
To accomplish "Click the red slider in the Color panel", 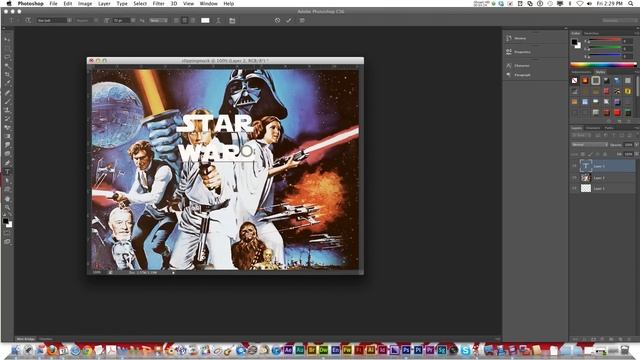I will 605,40.
